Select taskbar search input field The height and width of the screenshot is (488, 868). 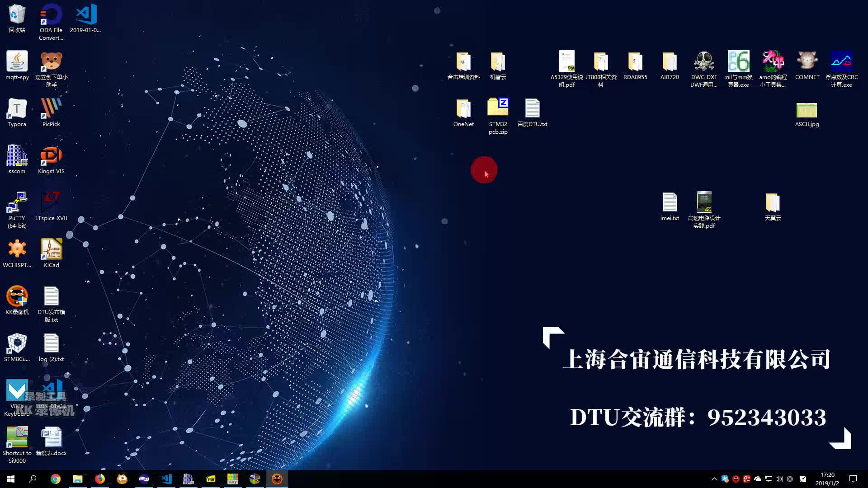pos(33,479)
